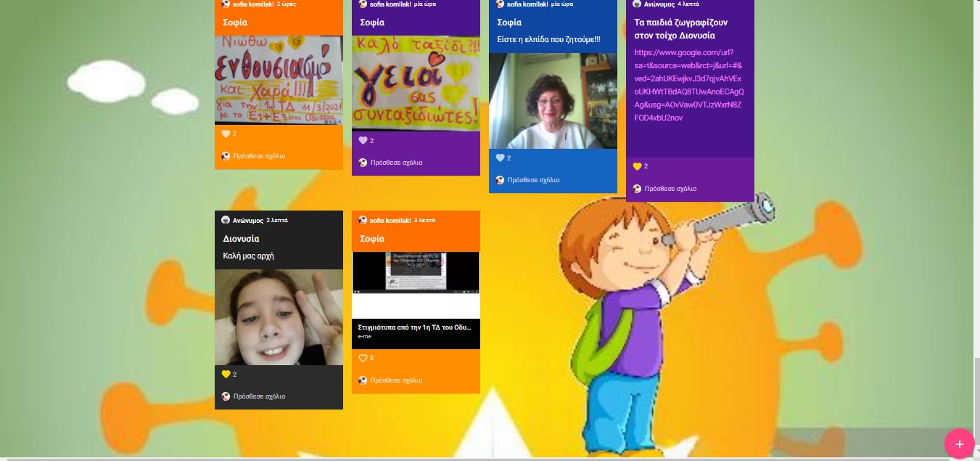Open the "Καλό ταξίδι γεια σας συνταξιδιώτες" drawing
The width and height of the screenshot is (980, 461).
[x=416, y=83]
